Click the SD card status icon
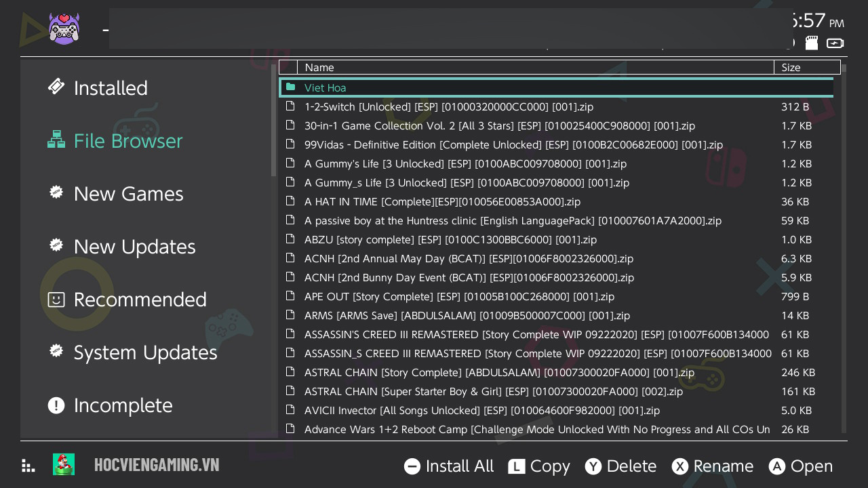This screenshot has height=488, width=868. pyautogui.click(x=812, y=43)
